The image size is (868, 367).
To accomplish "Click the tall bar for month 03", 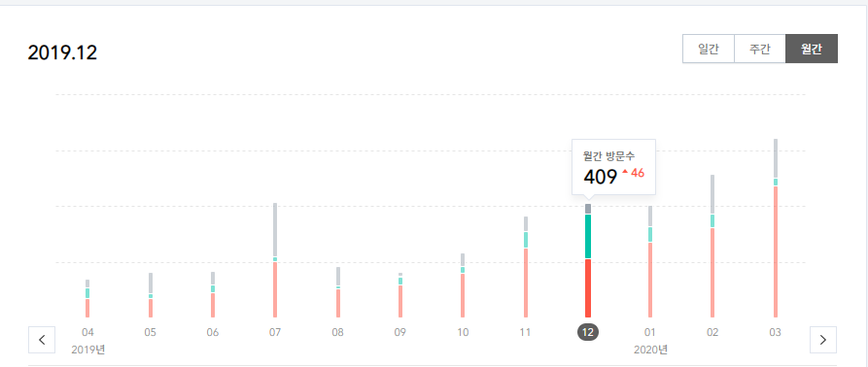I will 776,228.
